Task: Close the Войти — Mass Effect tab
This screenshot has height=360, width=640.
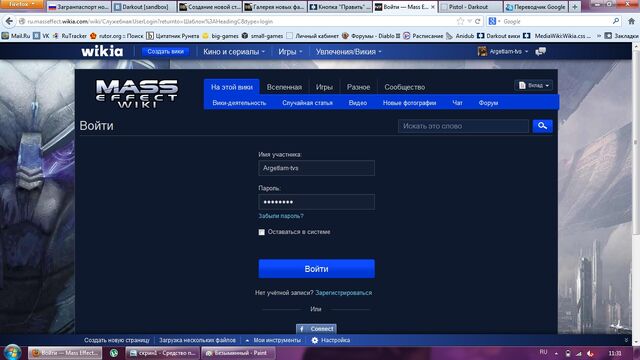Action: point(433,7)
